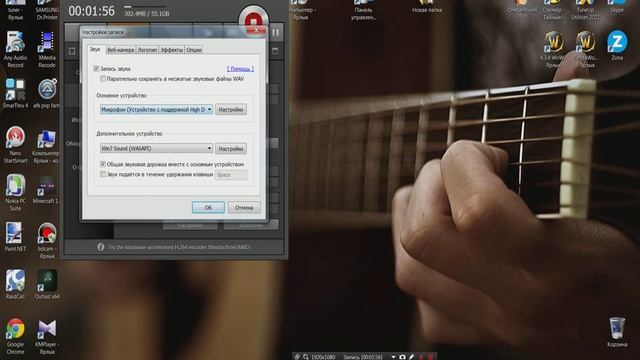Screen dimensions: 640x360
Task: Open the Any Audio Record desktop icon
Action: [15, 49]
